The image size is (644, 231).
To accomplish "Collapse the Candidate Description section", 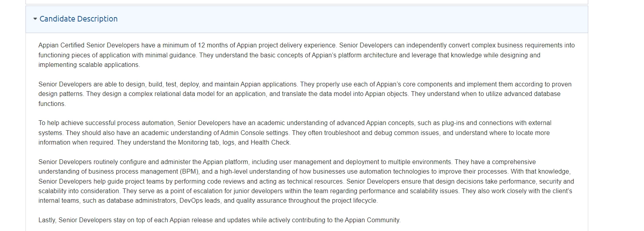I will coord(35,19).
